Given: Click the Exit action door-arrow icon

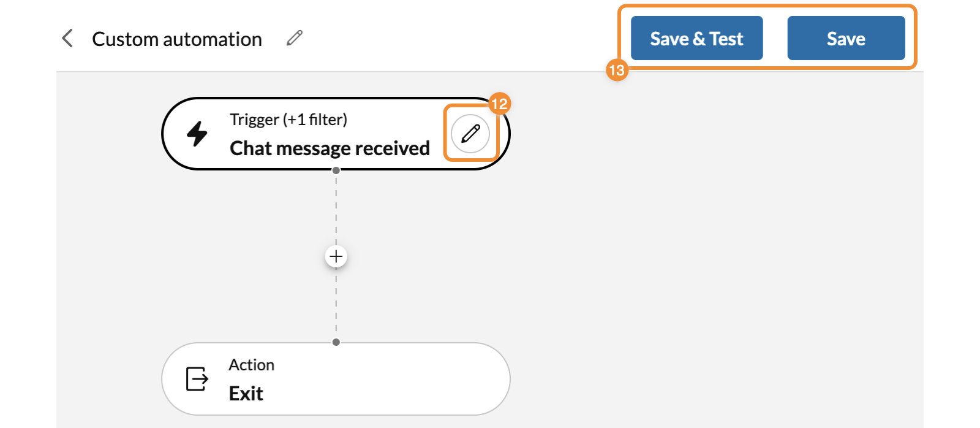Looking at the screenshot, I should [197, 379].
